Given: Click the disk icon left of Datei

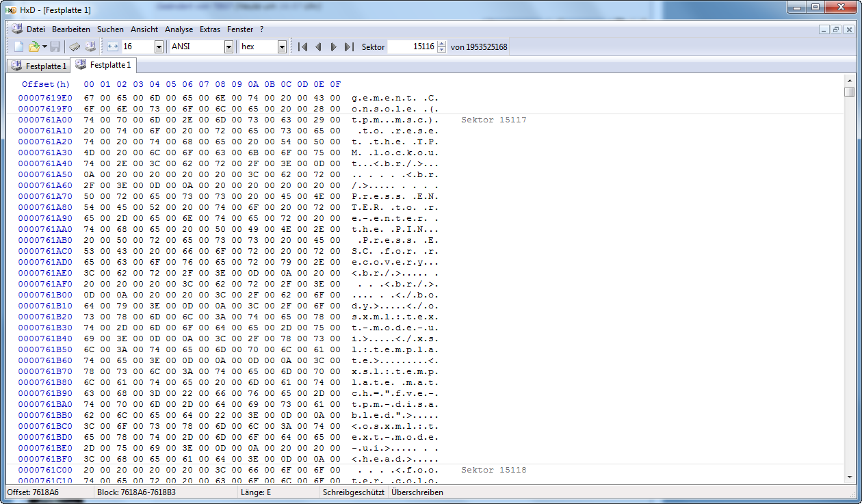Looking at the screenshot, I should [x=17, y=29].
